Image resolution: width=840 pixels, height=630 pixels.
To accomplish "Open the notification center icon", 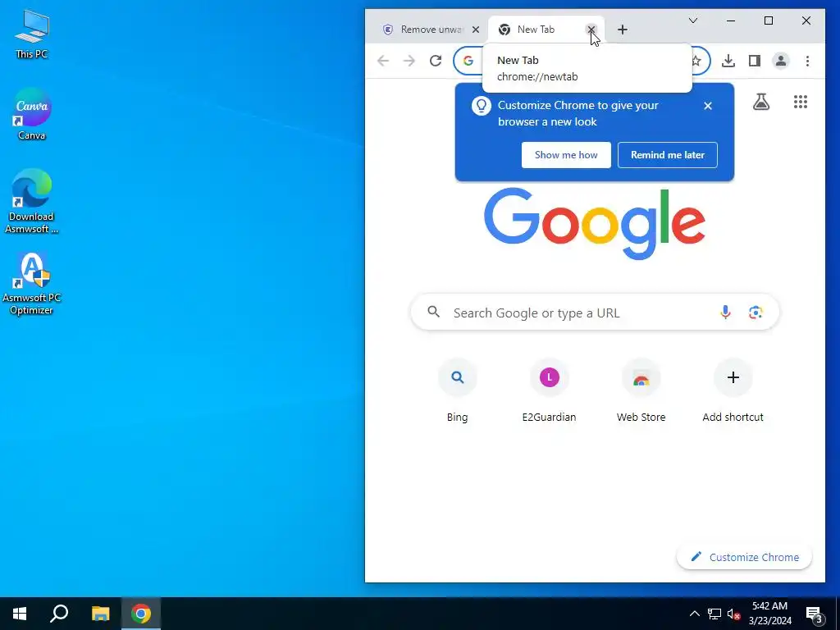I will 815,614.
